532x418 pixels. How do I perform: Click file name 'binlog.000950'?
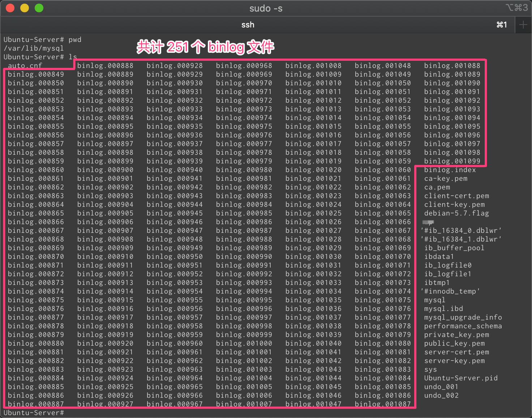tap(175, 257)
